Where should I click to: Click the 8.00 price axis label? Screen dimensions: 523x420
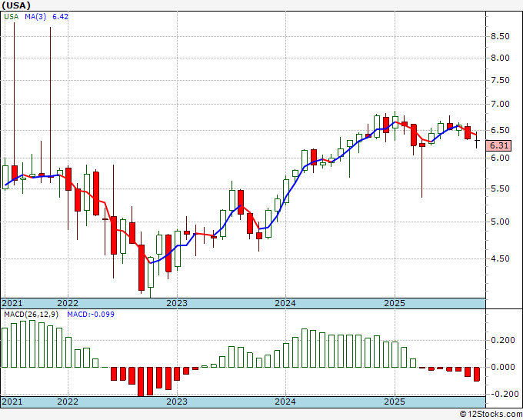coord(501,58)
